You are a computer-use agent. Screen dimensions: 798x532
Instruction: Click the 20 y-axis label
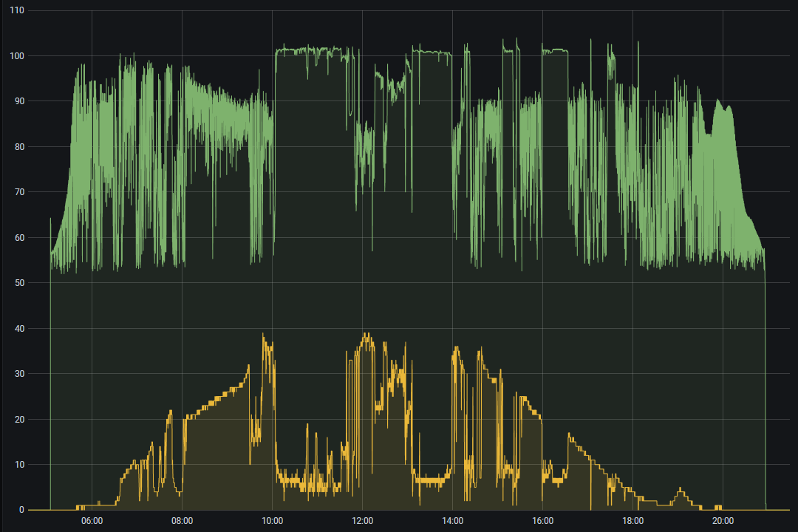point(19,420)
